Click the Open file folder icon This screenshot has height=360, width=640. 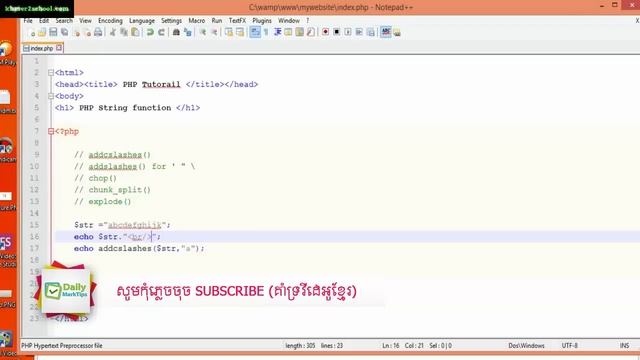click(42, 32)
